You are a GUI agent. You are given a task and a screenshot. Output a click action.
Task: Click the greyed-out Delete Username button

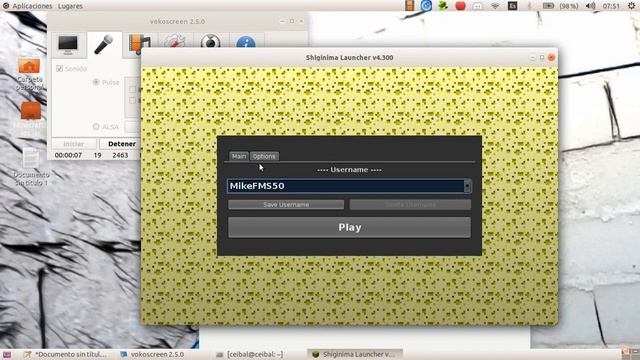click(x=410, y=204)
